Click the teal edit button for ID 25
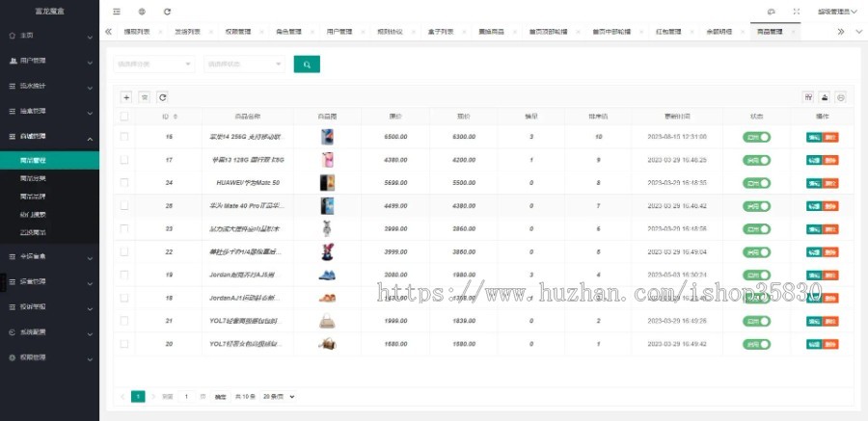The width and height of the screenshot is (868, 421). click(814, 206)
